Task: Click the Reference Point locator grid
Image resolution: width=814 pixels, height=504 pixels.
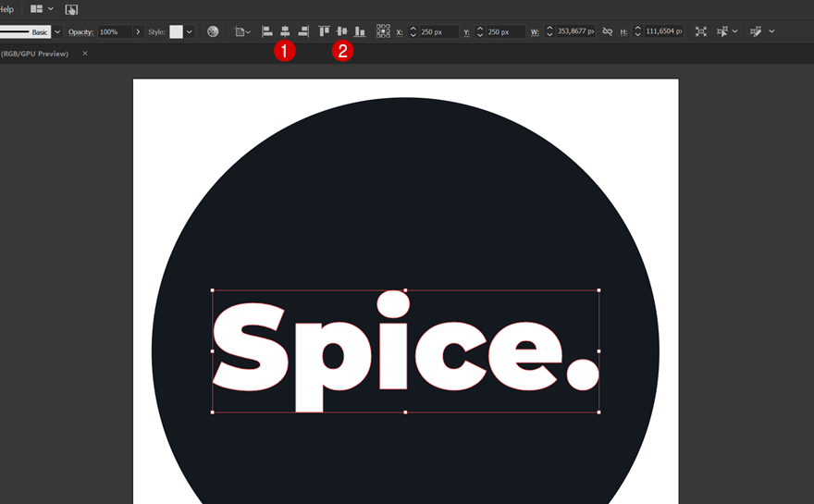Action: [x=383, y=31]
